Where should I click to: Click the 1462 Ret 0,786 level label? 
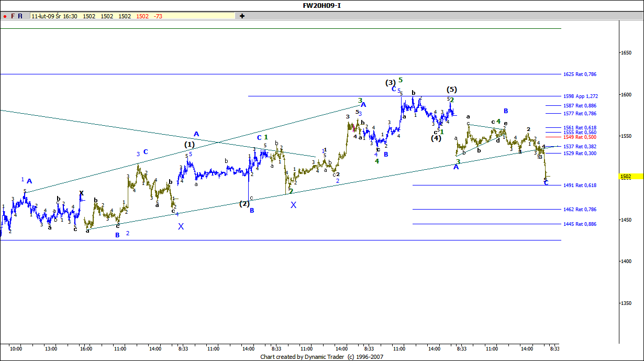pyautogui.click(x=580, y=210)
